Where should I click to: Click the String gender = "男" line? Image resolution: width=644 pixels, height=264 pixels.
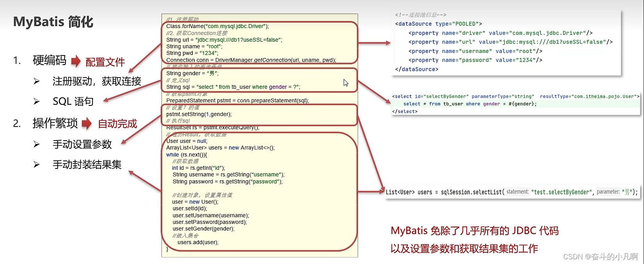pos(192,73)
